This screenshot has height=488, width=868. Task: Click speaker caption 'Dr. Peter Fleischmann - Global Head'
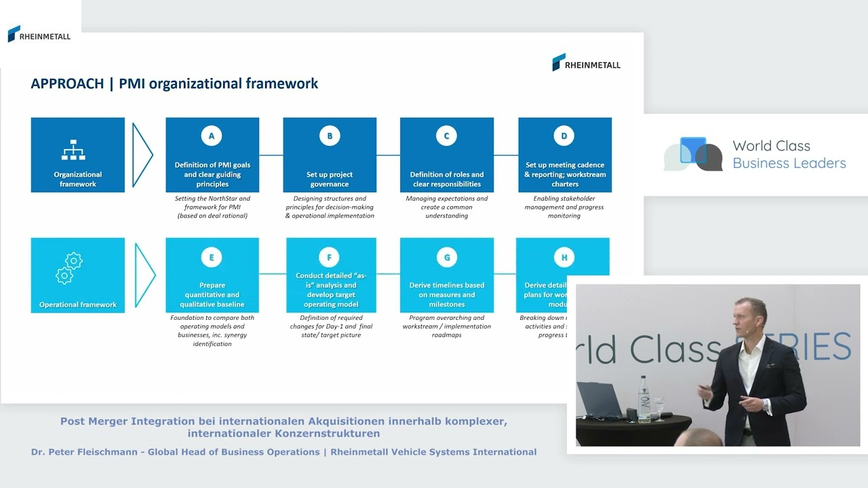(x=283, y=452)
